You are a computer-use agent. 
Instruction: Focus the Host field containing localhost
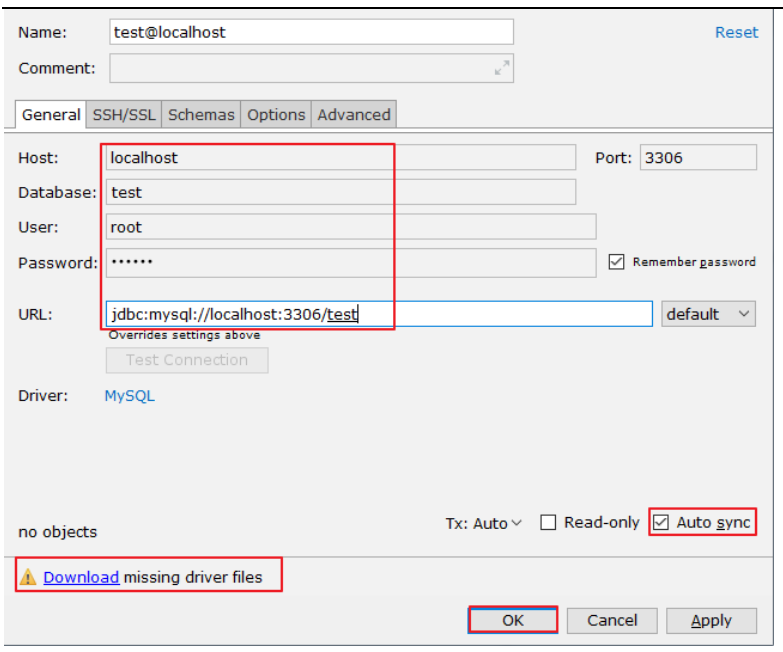[x=341, y=157]
